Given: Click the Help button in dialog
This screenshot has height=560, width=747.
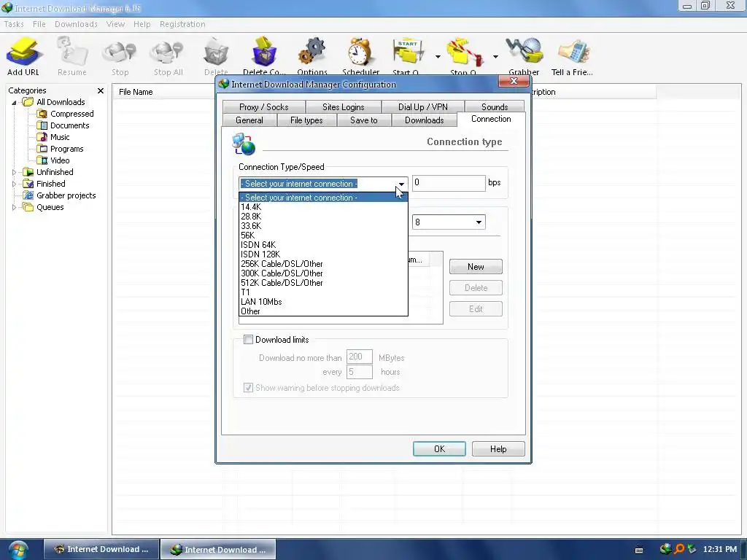Looking at the screenshot, I should coord(498,449).
